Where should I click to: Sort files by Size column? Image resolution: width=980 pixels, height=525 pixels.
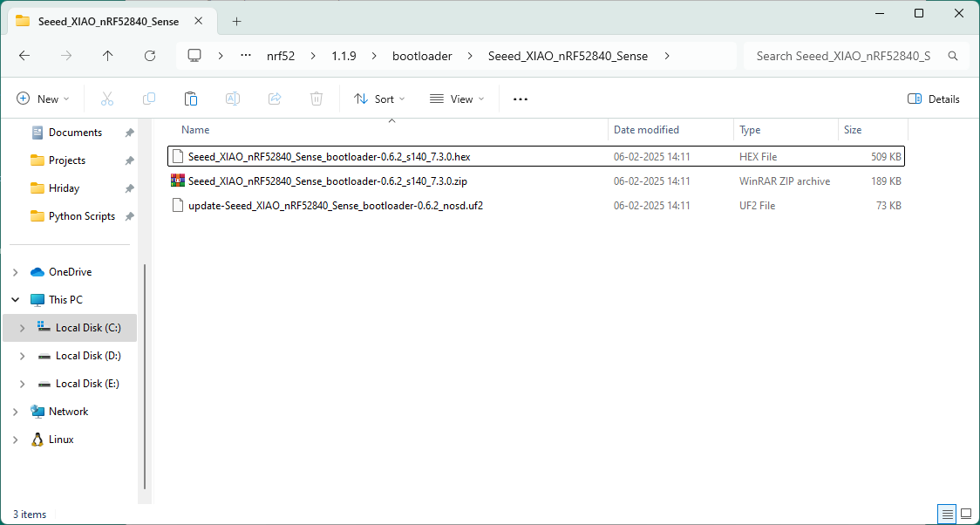pyautogui.click(x=853, y=130)
